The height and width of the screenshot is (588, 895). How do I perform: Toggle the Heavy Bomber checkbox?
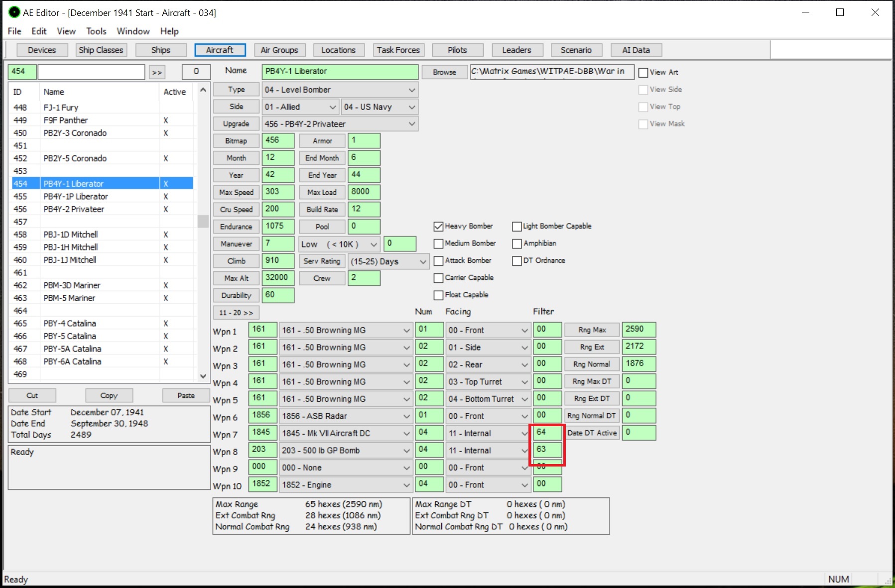[438, 227]
